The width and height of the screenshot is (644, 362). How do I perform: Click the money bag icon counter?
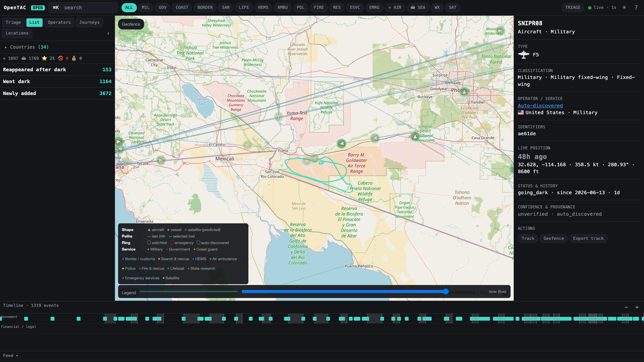(74, 58)
